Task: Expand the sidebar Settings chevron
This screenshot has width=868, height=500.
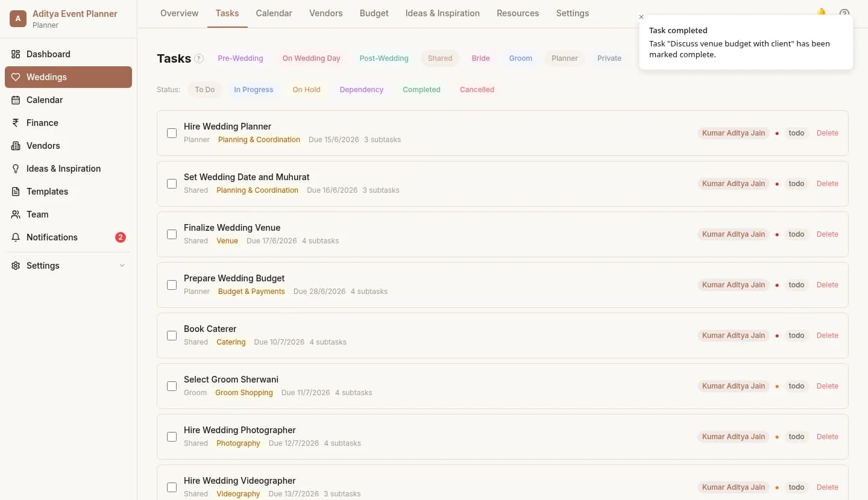Action: point(122,266)
